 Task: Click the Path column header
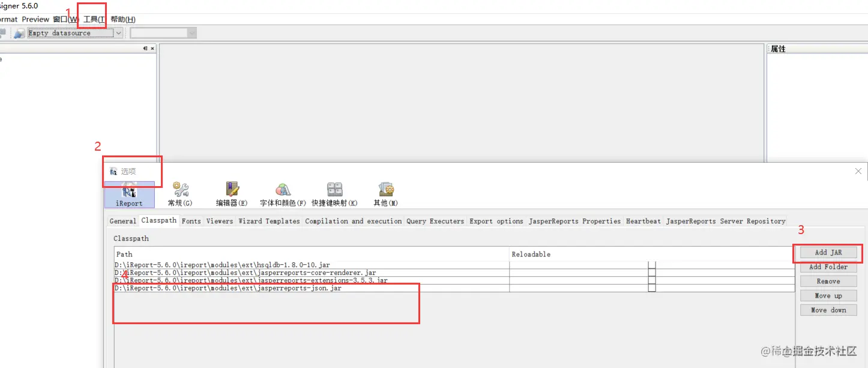[x=312, y=254]
